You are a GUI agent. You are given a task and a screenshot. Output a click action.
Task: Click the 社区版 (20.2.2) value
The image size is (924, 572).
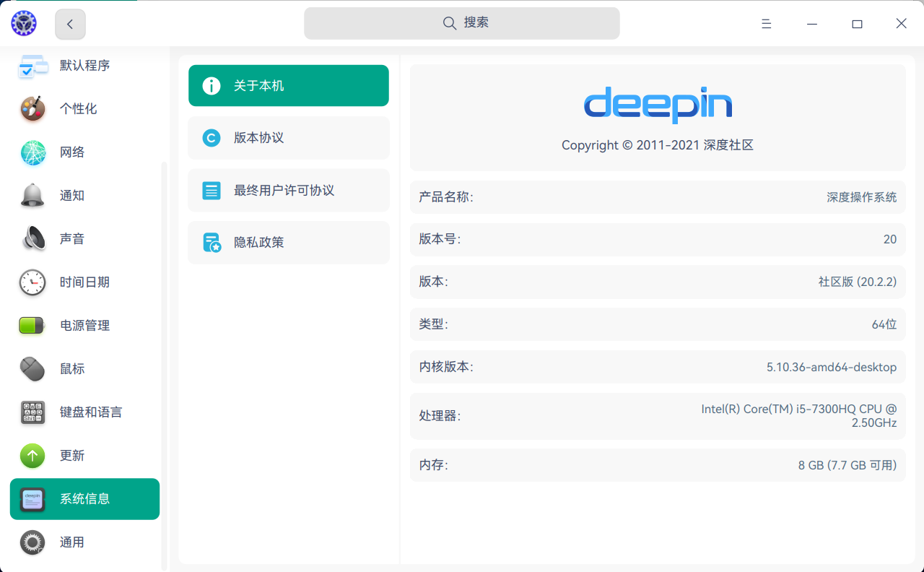tap(858, 282)
